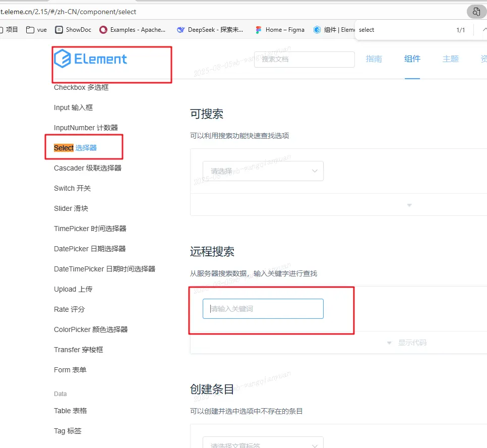Open the 项目 bookmark folder

pyautogui.click(x=9, y=30)
